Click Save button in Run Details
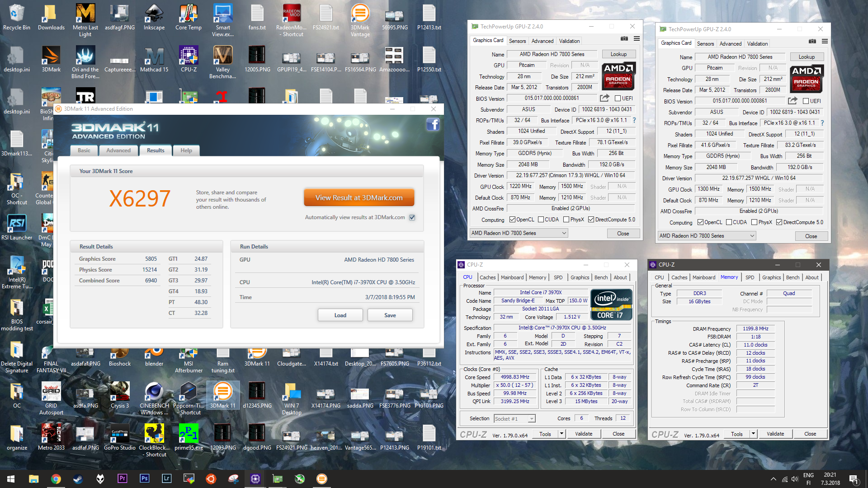Image resolution: width=868 pixels, height=488 pixels. 390,315
